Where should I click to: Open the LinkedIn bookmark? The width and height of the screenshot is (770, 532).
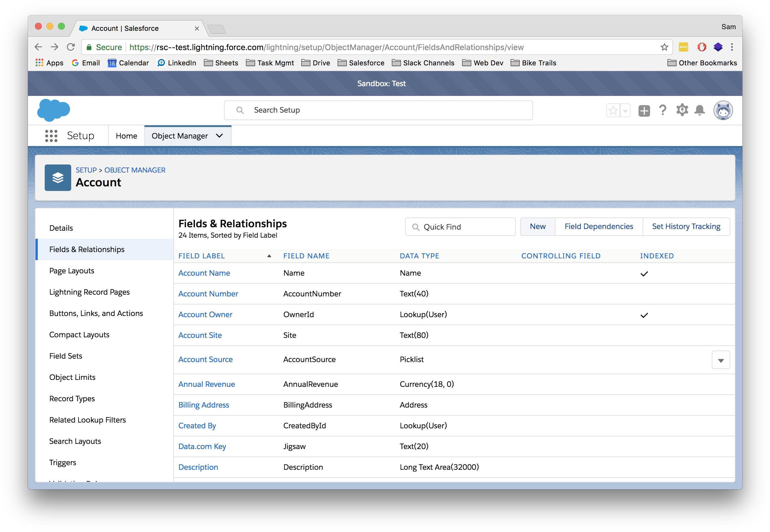coord(176,63)
